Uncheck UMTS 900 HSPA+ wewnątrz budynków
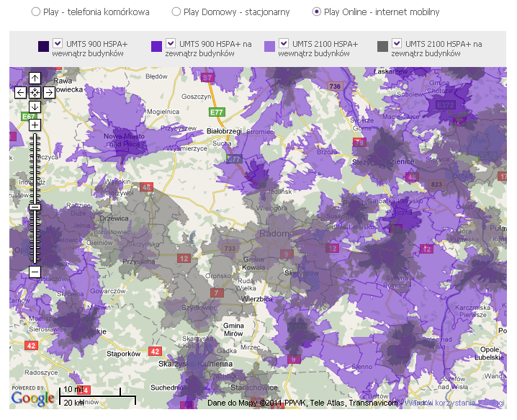Viewport: 517px width, 420px height. [x=58, y=43]
